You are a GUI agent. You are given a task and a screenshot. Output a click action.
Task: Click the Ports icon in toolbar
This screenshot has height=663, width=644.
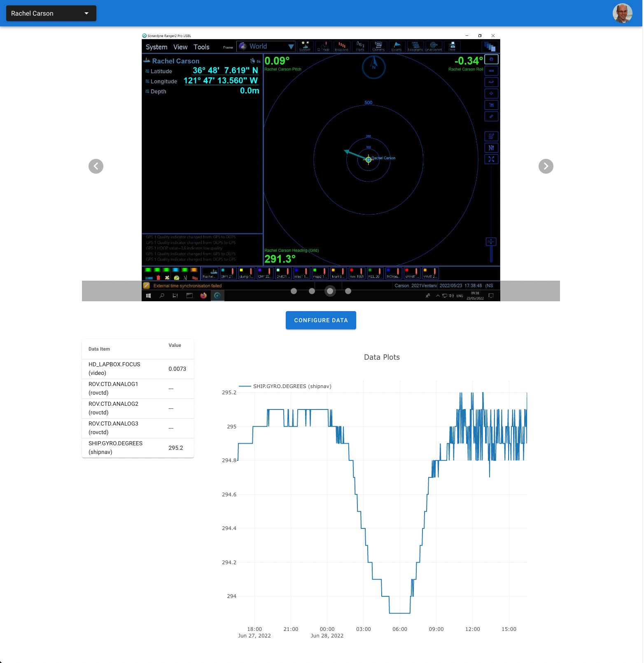(x=360, y=47)
